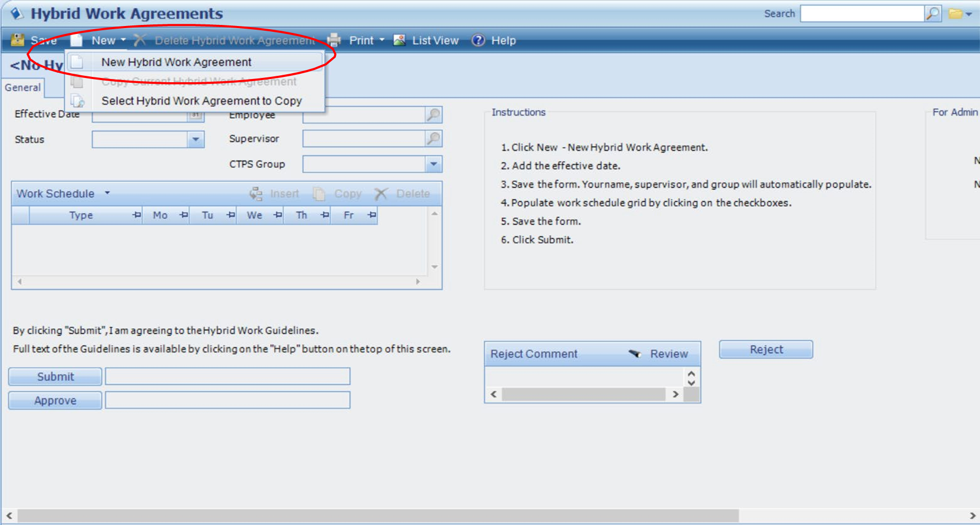This screenshot has height=525, width=980.
Task: Expand the Print dropdown arrow
Action: point(381,40)
